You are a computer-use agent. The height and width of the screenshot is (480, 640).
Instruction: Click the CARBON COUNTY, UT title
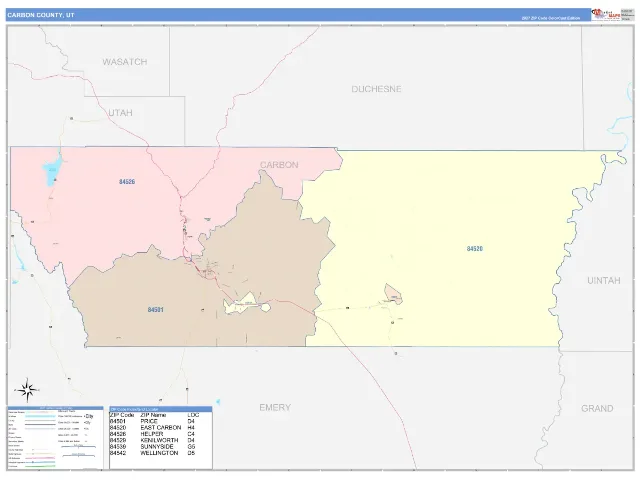[x=41, y=15]
